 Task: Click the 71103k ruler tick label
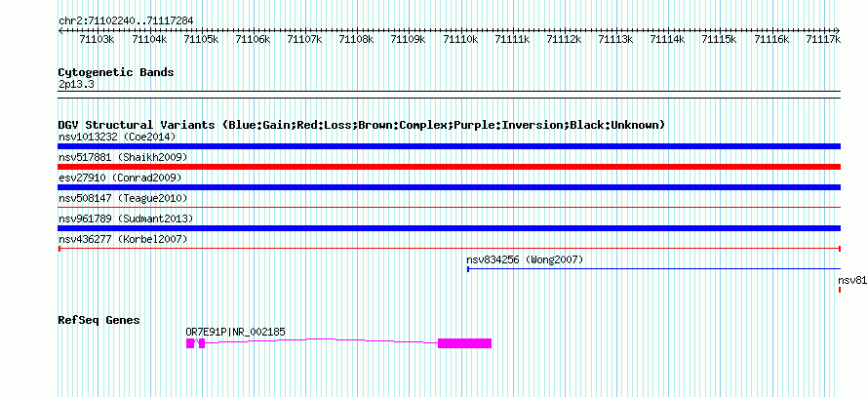tap(97, 39)
